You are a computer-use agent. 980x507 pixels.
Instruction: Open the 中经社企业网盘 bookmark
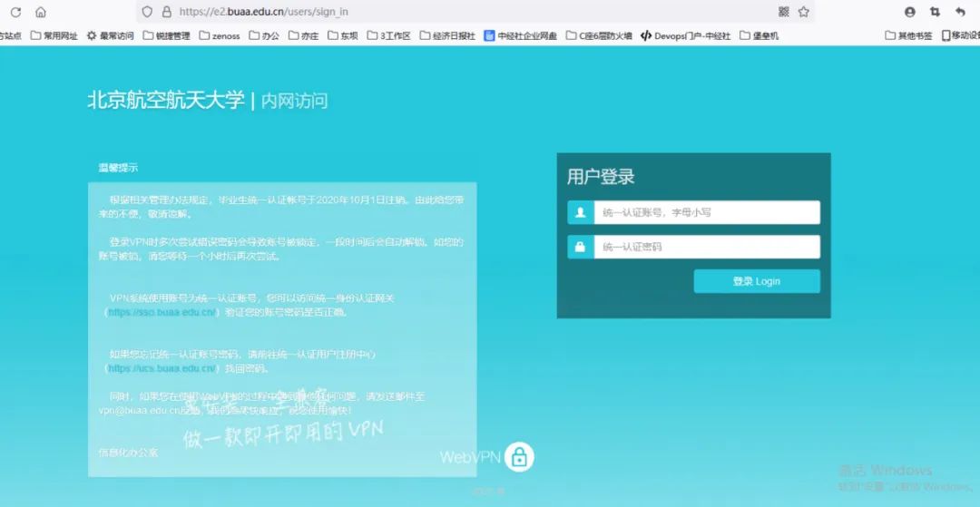(x=521, y=35)
